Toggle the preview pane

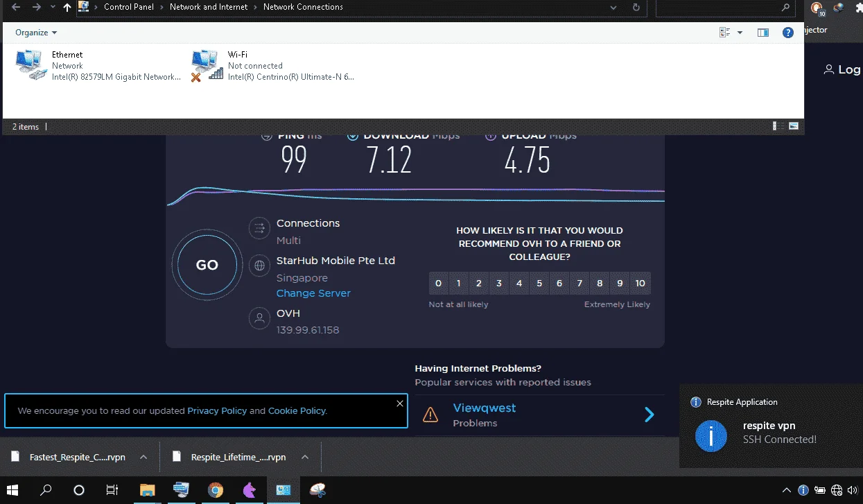point(763,33)
